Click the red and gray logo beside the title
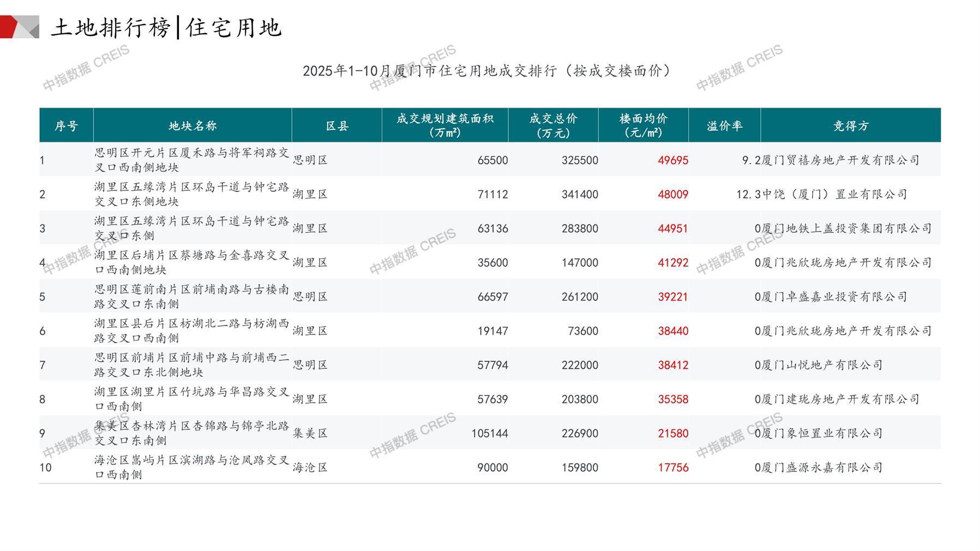 coord(20,27)
